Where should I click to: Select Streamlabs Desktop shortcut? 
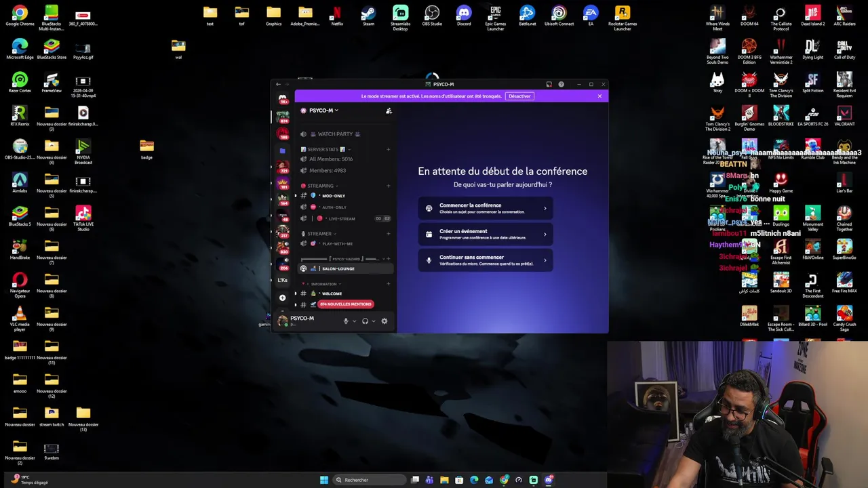401,18
